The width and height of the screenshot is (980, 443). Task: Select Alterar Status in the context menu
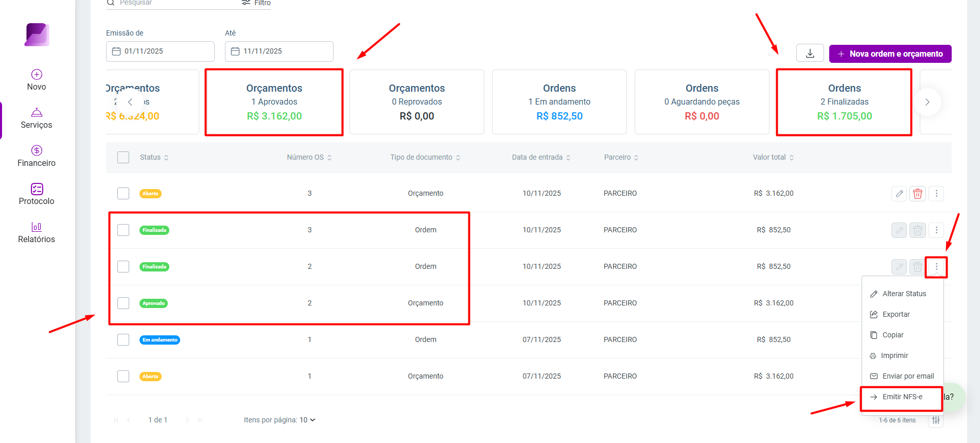(x=903, y=294)
